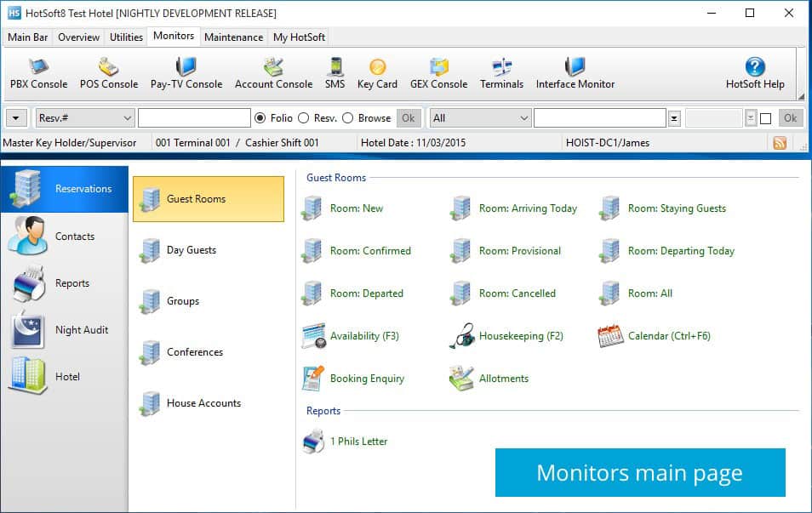
Task: Switch to the Maintenance tab
Action: [x=233, y=37]
